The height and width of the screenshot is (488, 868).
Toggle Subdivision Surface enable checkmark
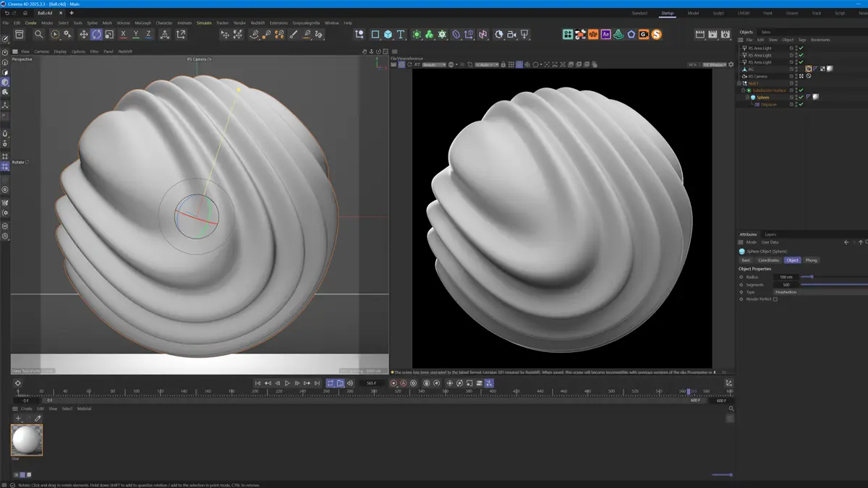(801, 90)
